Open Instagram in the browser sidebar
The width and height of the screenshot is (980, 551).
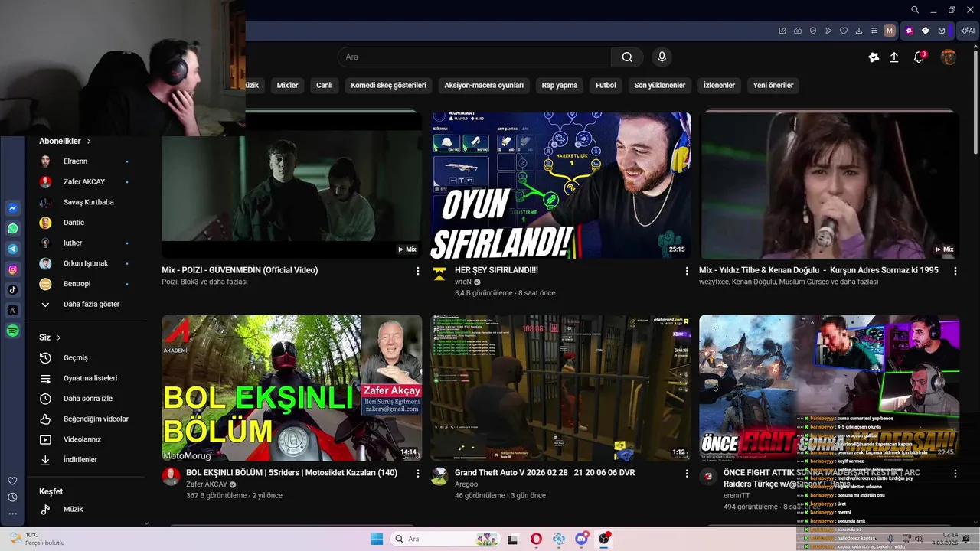click(x=13, y=269)
